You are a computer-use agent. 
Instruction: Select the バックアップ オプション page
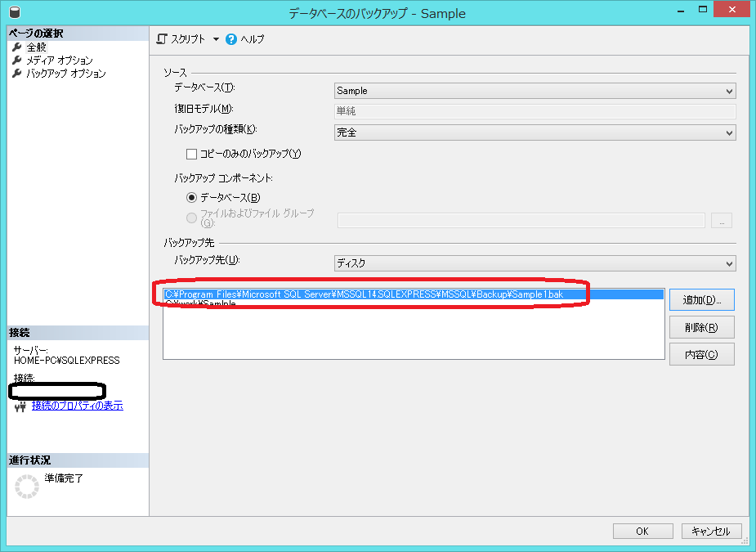66,74
